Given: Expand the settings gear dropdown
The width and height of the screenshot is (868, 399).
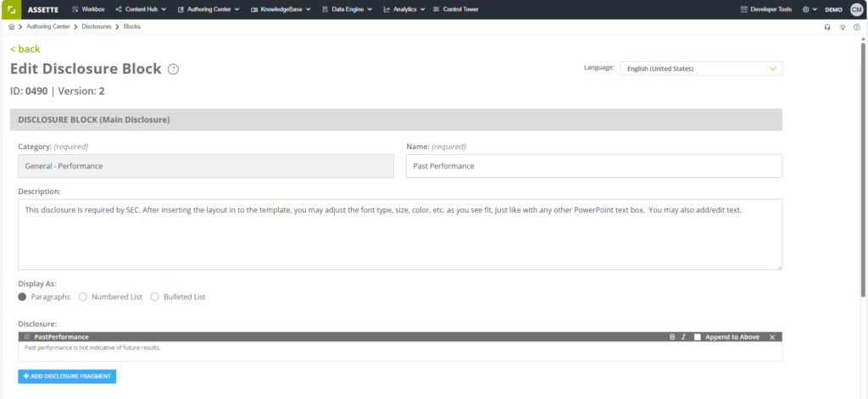Looking at the screenshot, I should (809, 9).
